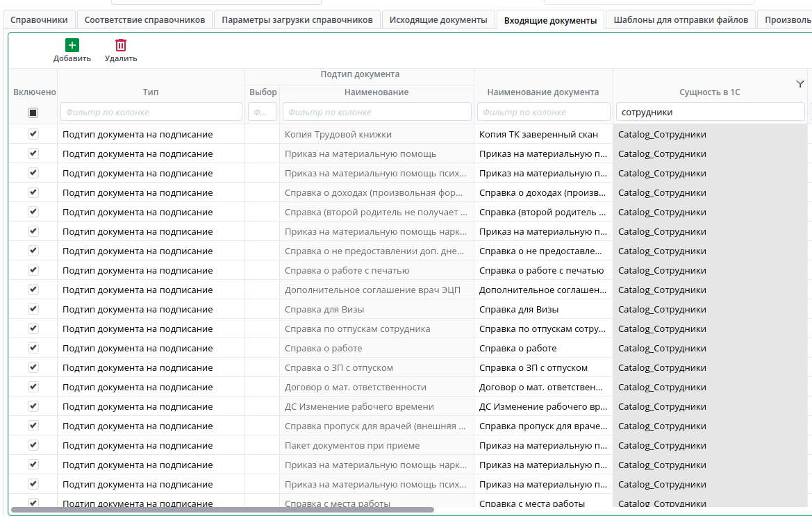
Task: Select the Параметры загрузки справочников tab
Action: (x=297, y=19)
